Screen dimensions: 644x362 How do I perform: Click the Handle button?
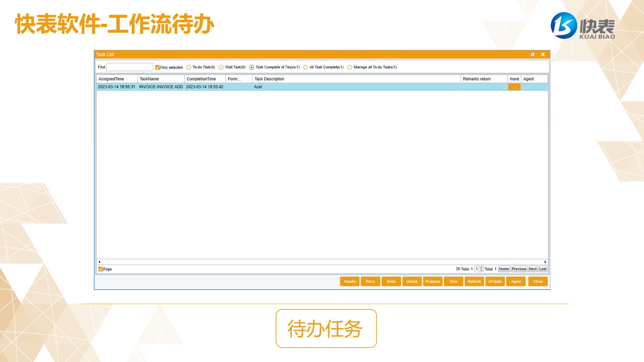click(350, 282)
